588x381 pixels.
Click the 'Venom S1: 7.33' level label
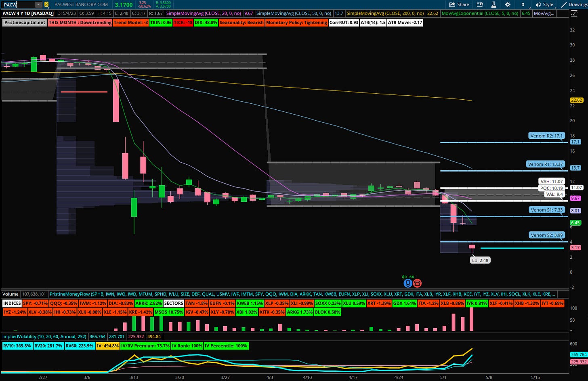tap(546, 209)
